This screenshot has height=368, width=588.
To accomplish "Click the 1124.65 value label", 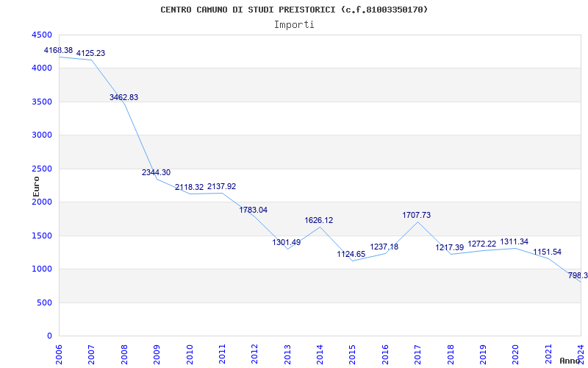I will coord(351,254).
